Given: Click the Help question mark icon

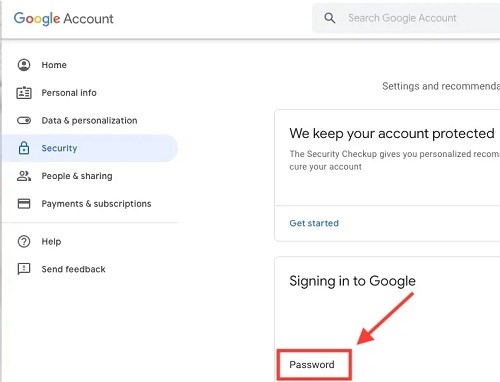Looking at the screenshot, I should [x=24, y=241].
